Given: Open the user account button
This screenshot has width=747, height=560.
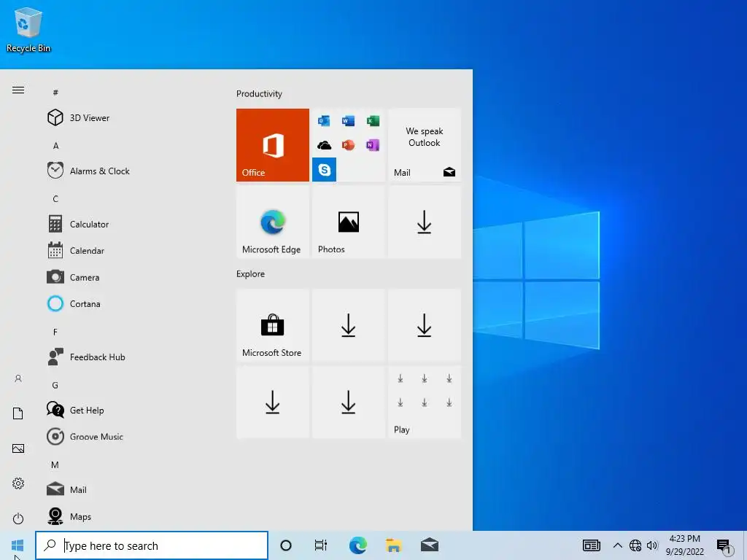Looking at the screenshot, I should click(18, 378).
